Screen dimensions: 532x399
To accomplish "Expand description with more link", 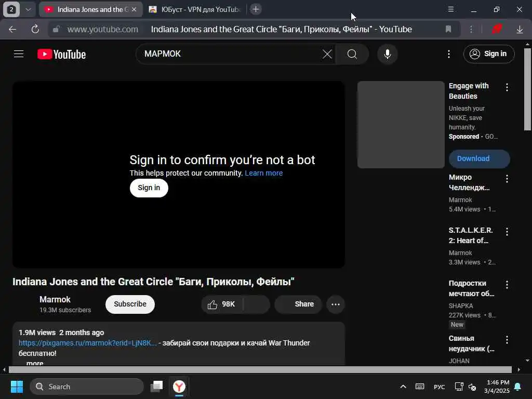I will coord(35,363).
